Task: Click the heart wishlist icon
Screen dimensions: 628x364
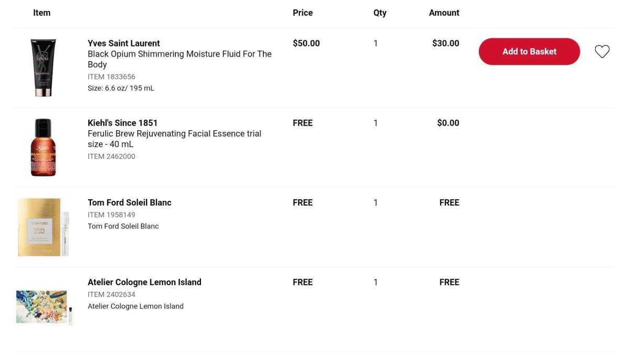Action: tap(602, 51)
